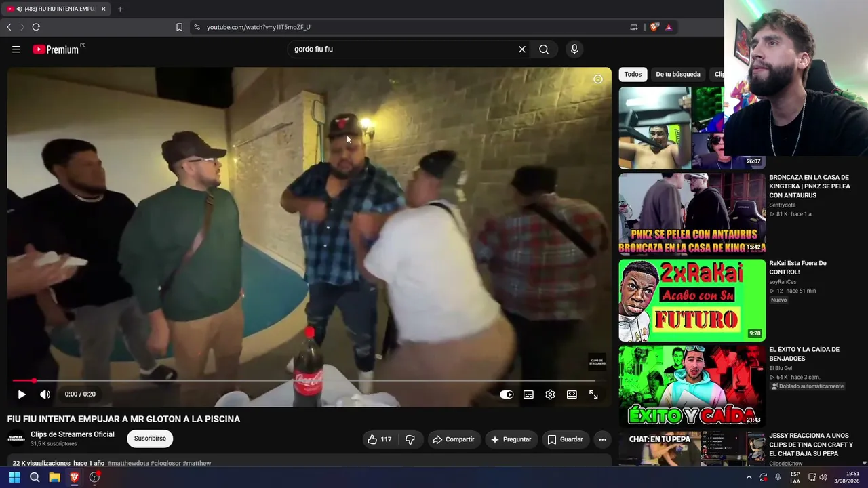Open the Clips de Streamers Oficial channel name
This screenshot has width=868, height=488.
click(x=73, y=434)
